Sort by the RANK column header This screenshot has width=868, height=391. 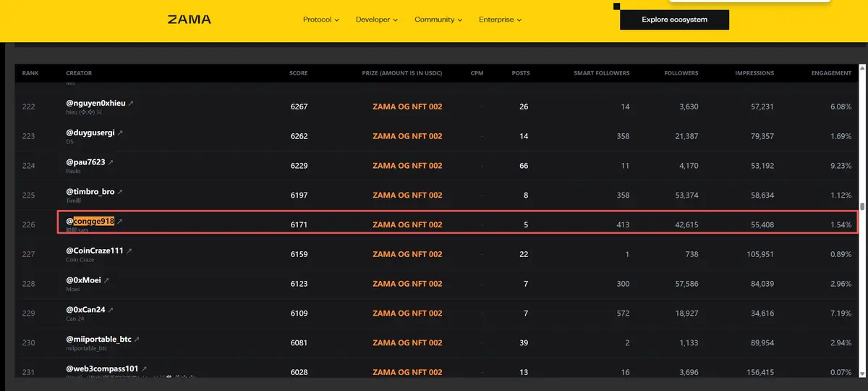click(30, 73)
